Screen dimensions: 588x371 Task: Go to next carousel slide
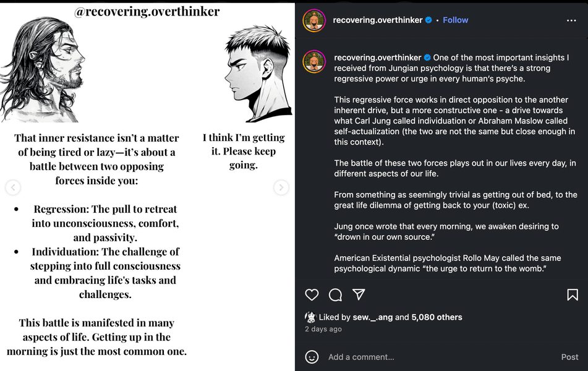[x=281, y=187]
